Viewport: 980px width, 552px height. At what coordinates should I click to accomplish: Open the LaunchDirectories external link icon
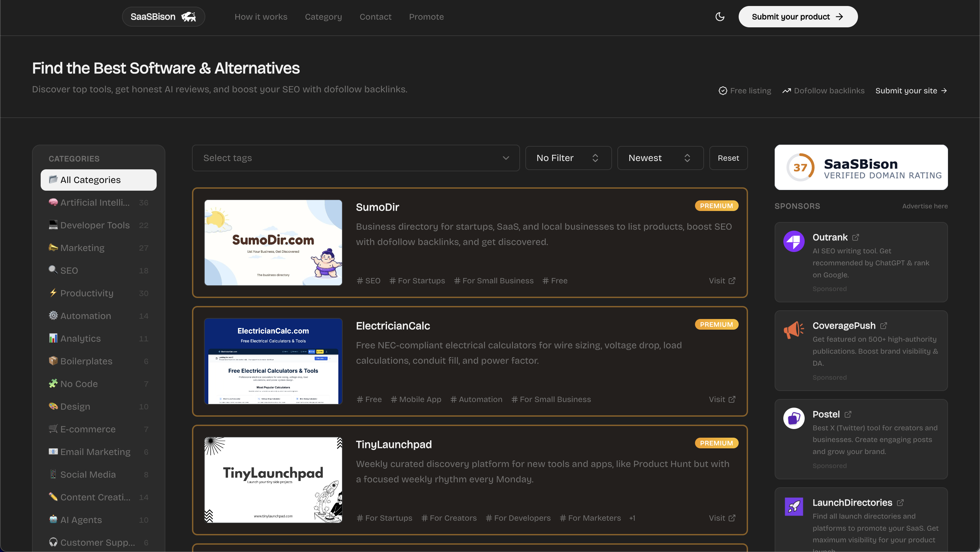click(x=900, y=503)
